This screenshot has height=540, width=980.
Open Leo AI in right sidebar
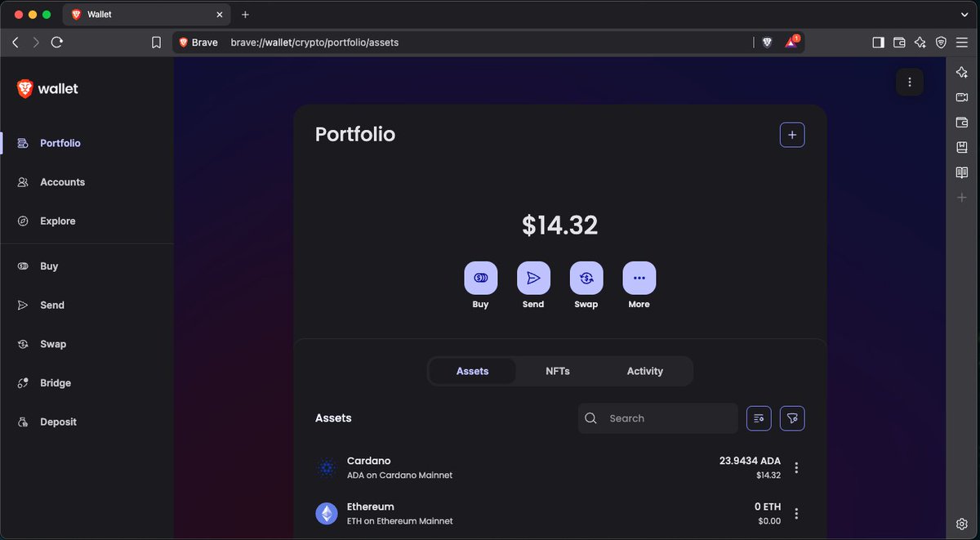coord(962,74)
